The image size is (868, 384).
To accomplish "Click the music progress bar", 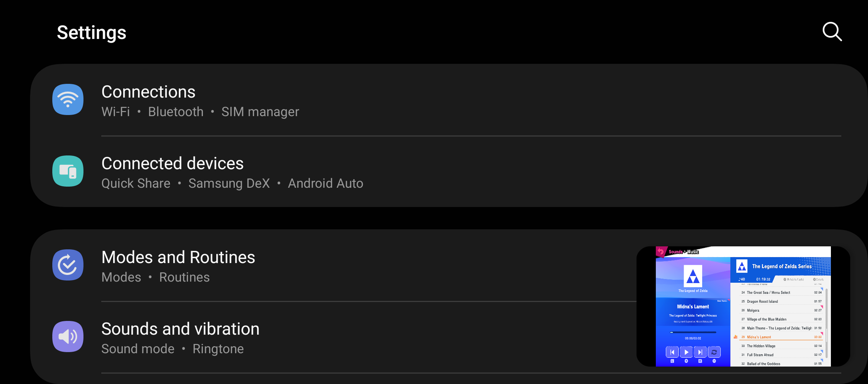I will (x=693, y=332).
